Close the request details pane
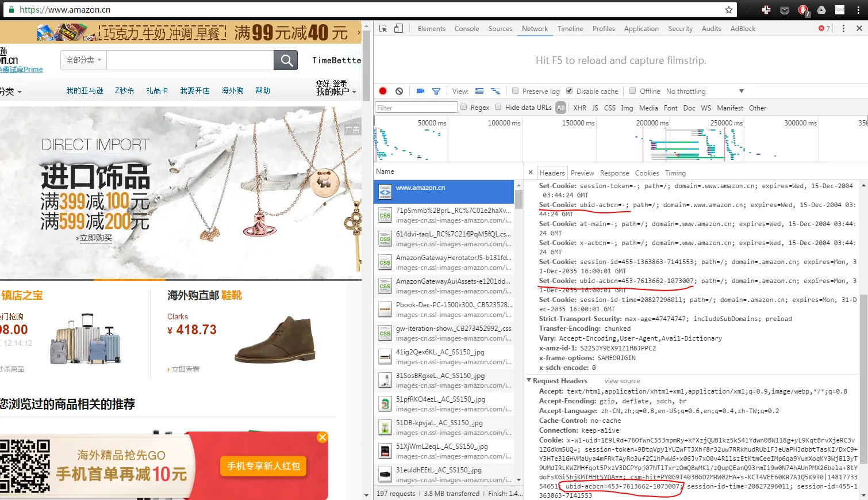 click(x=531, y=172)
